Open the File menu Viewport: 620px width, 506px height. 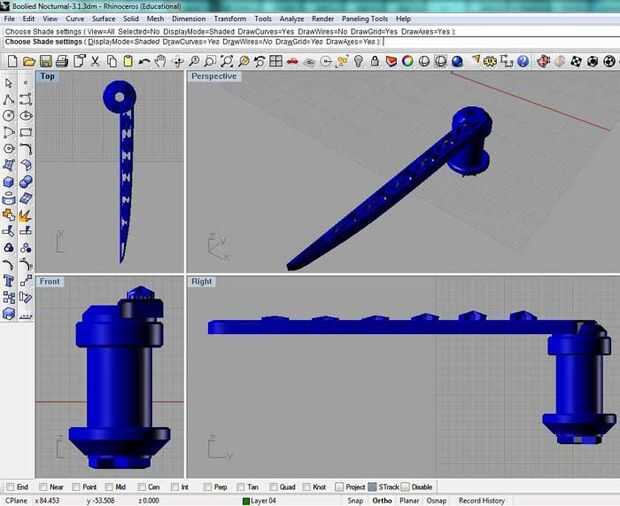tap(9, 19)
